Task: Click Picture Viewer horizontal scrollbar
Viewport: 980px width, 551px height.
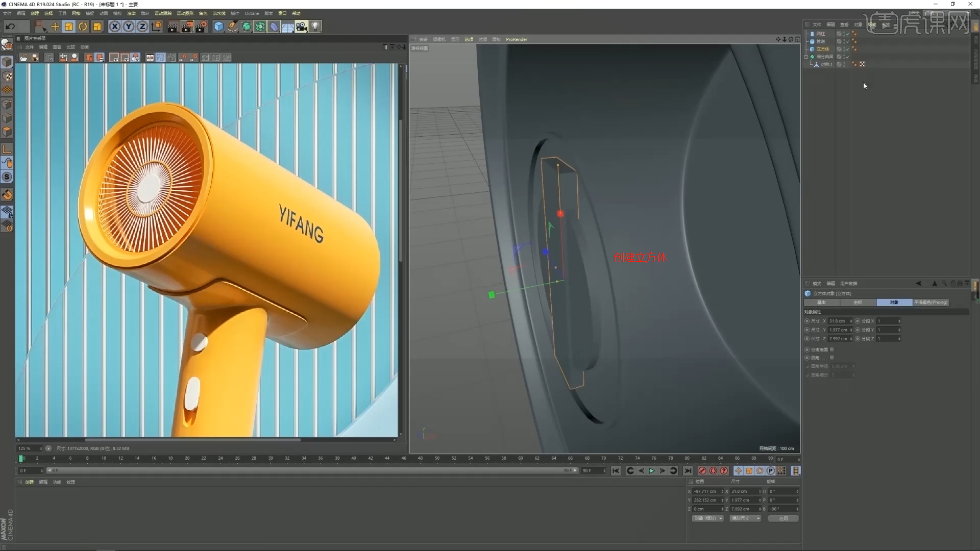Action: click(x=193, y=440)
